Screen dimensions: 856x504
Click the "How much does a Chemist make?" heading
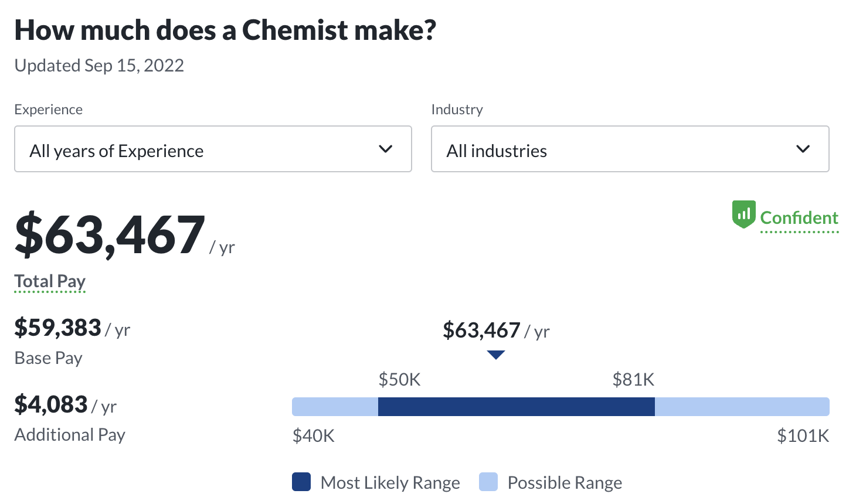coord(225,30)
